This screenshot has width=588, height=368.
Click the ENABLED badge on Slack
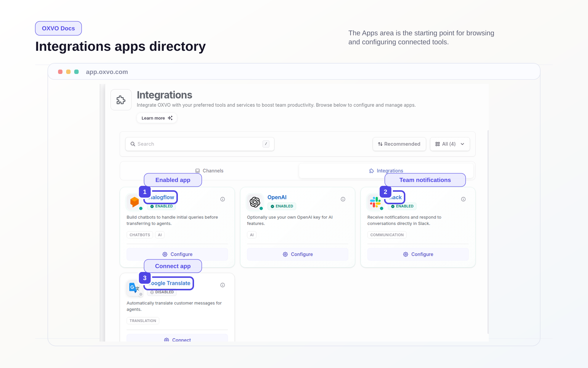(402, 206)
